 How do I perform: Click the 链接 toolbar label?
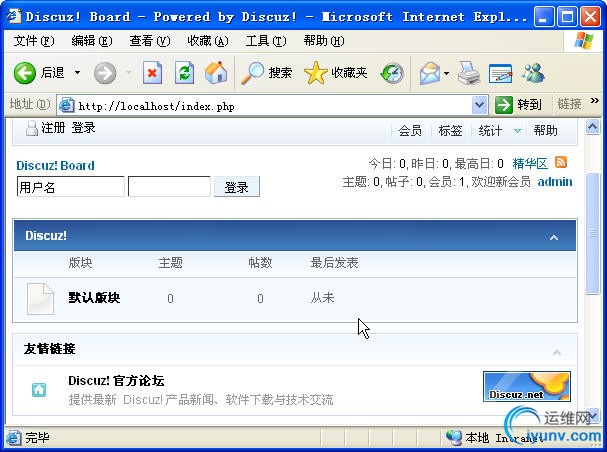click(569, 104)
